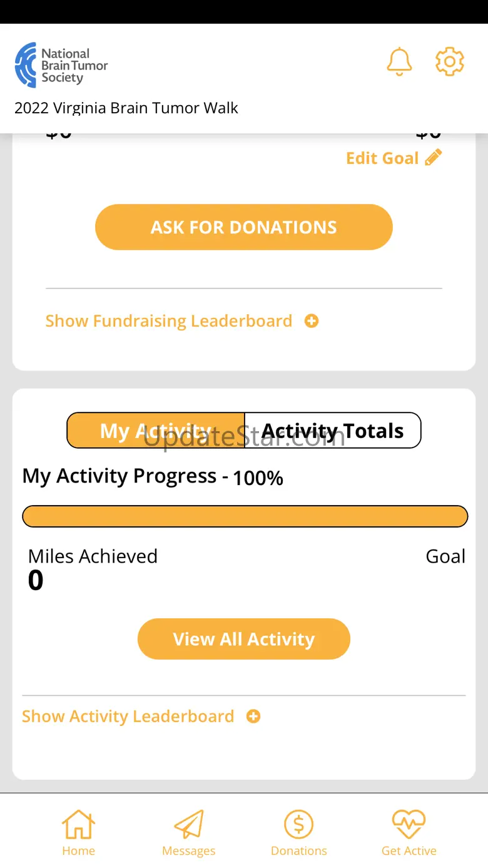This screenshot has height=868, width=488.
Task: Switch to My Activity toggle
Action: click(x=156, y=431)
